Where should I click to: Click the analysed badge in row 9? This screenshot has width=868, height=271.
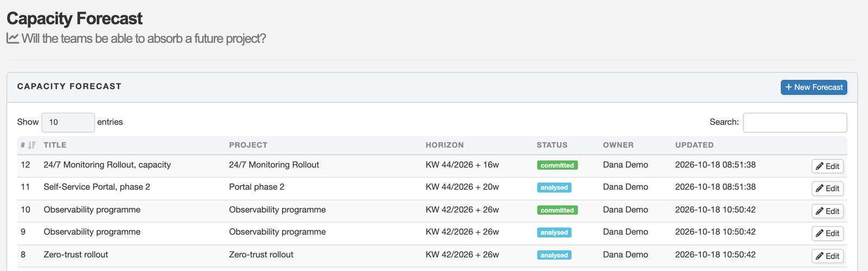tap(554, 233)
